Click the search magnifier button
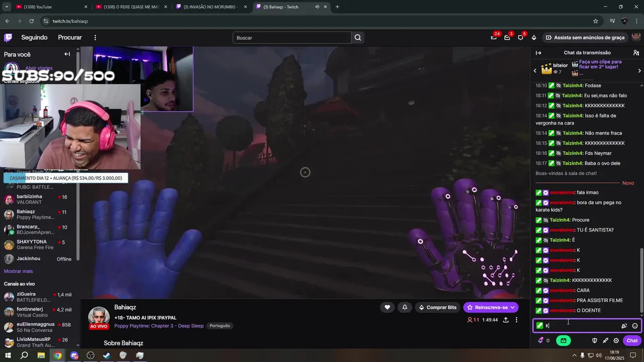The width and height of the screenshot is (644, 362). coord(358,38)
